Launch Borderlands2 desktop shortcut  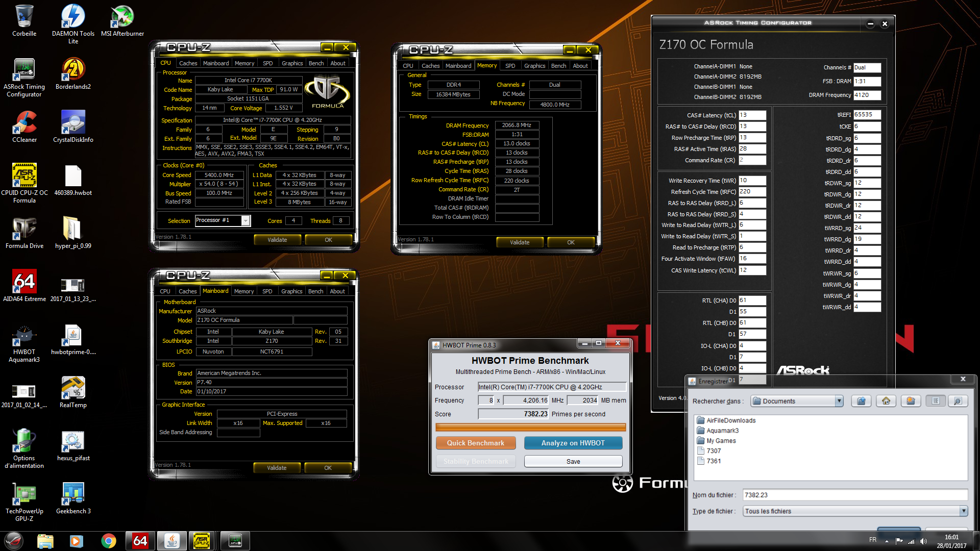(73, 74)
